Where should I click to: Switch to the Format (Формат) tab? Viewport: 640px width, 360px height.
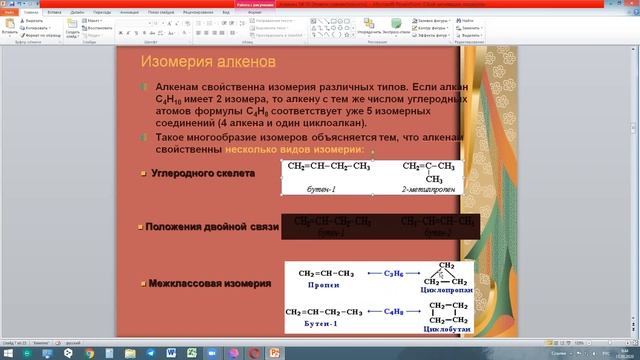pos(255,12)
